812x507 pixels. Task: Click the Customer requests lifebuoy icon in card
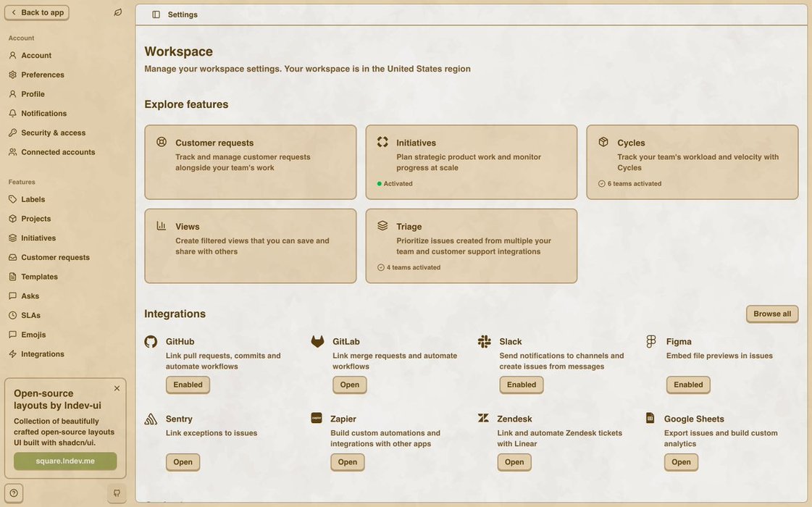click(162, 142)
